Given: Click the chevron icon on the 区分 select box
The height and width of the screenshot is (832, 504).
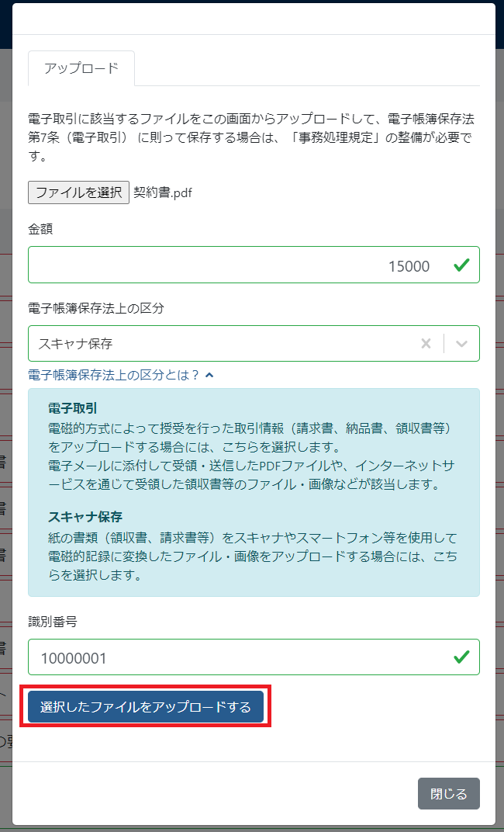Looking at the screenshot, I should coord(461,343).
